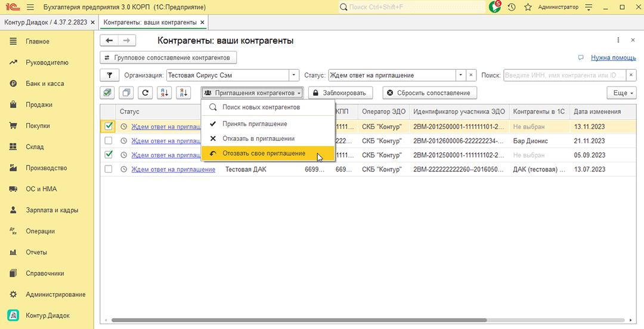Viewport: 644px width, 329px height.
Task: Open status link in Бар Дионис row
Action: [166, 141]
